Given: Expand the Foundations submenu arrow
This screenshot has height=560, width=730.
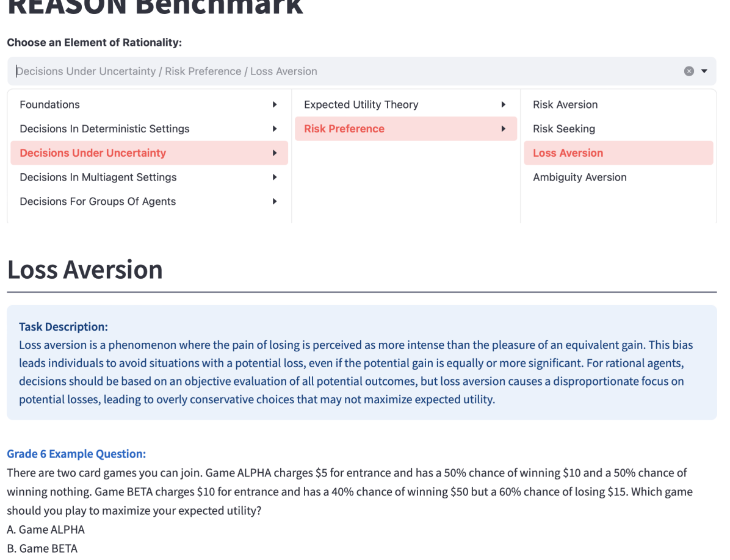Looking at the screenshot, I should point(275,104).
